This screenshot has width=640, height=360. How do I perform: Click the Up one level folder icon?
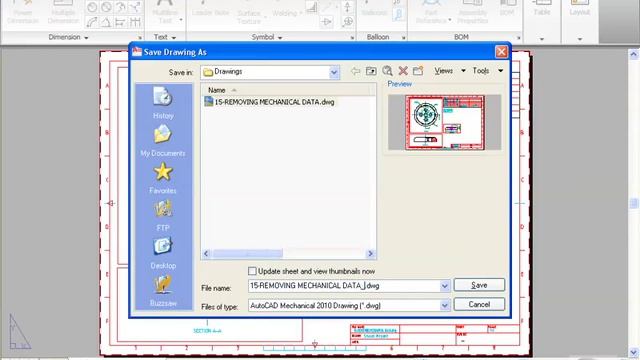tap(371, 71)
